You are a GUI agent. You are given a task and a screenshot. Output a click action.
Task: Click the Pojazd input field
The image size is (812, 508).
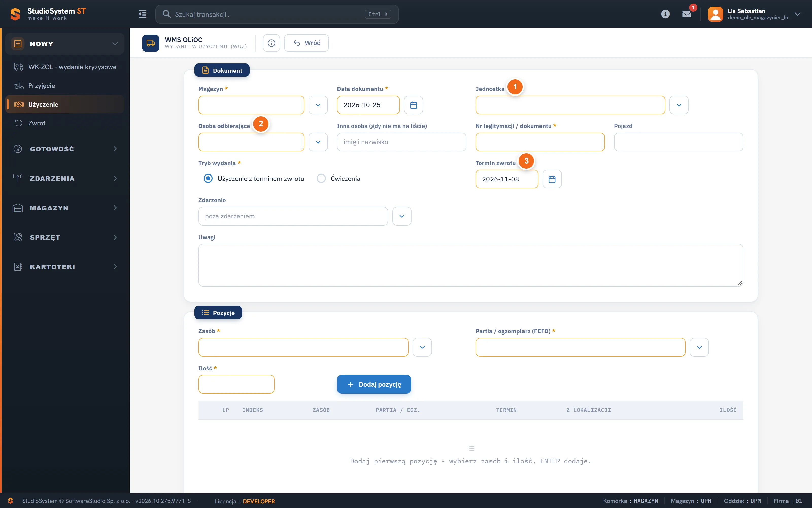pos(679,142)
